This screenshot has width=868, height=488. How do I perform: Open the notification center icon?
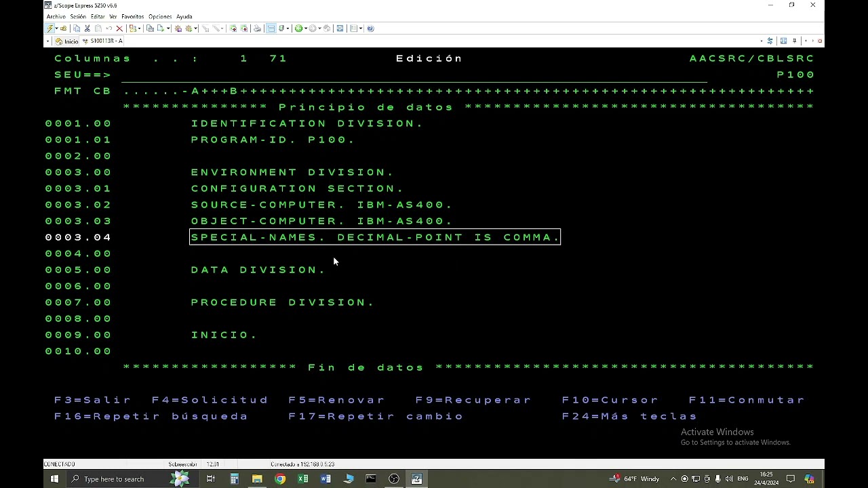791,479
